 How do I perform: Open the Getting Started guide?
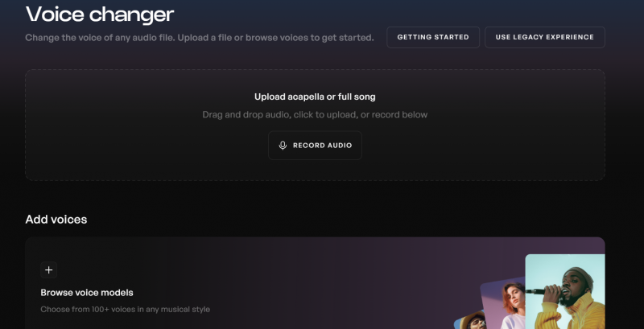click(x=433, y=37)
